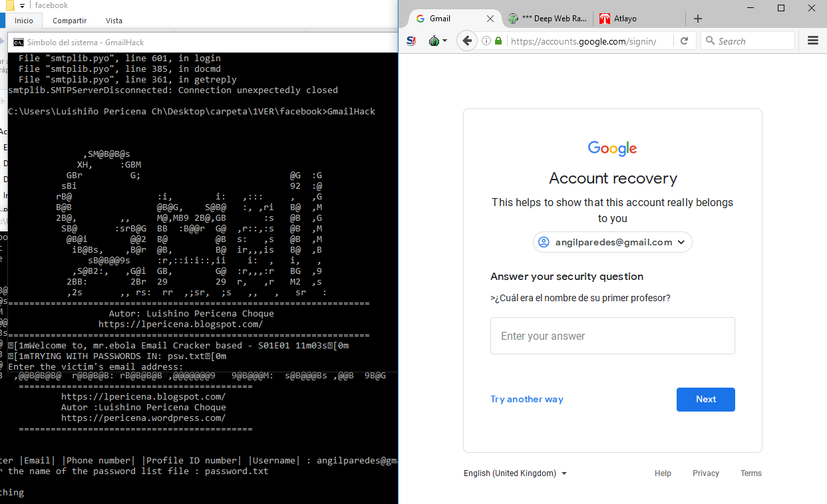Click the ScrapBook S! add-on icon
The height and width of the screenshot is (504, 827).
[411, 41]
